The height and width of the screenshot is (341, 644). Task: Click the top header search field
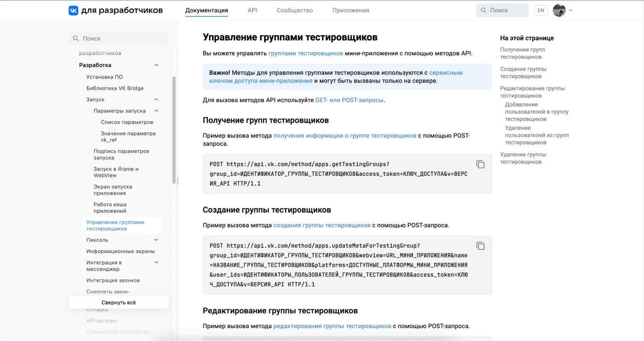[x=502, y=10]
